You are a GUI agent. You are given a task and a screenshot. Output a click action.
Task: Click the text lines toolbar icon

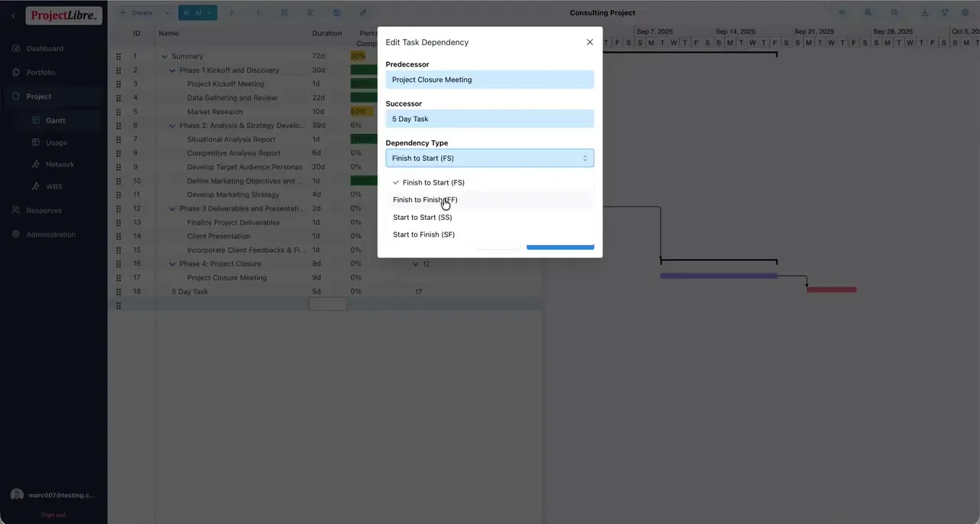click(x=310, y=13)
